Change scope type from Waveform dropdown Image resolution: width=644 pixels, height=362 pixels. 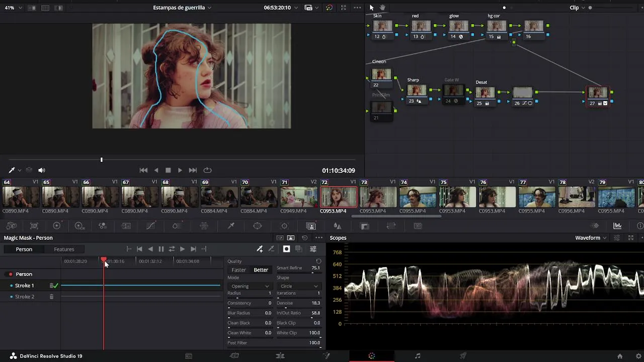click(591, 238)
